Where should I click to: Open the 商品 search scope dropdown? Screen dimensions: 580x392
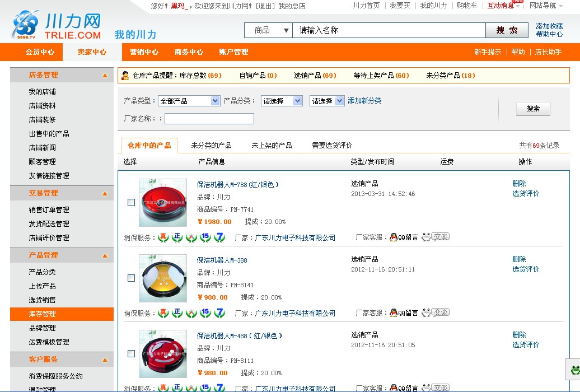(268, 30)
